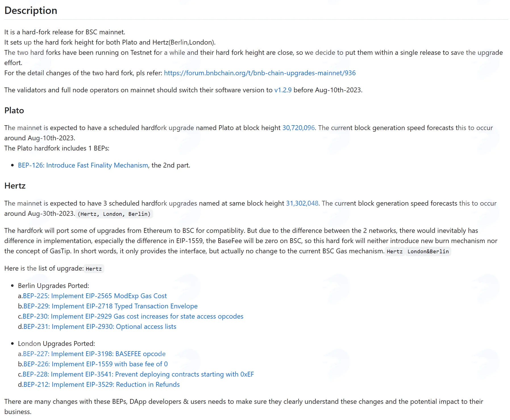This screenshot has height=420, width=510.
Task: Open the forum.bnbchain.org upgrades mainnet link
Action: (260, 73)
